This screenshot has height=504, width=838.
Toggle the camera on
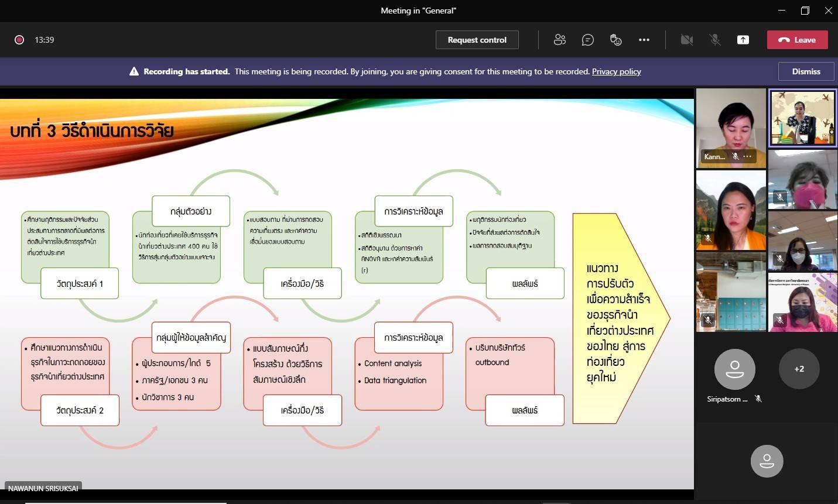pos(687,40)
